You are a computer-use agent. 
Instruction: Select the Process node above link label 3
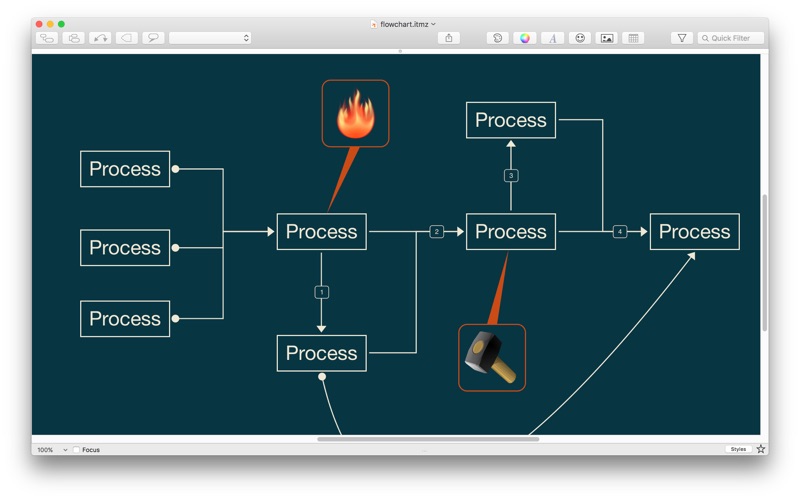pos(511,120)
